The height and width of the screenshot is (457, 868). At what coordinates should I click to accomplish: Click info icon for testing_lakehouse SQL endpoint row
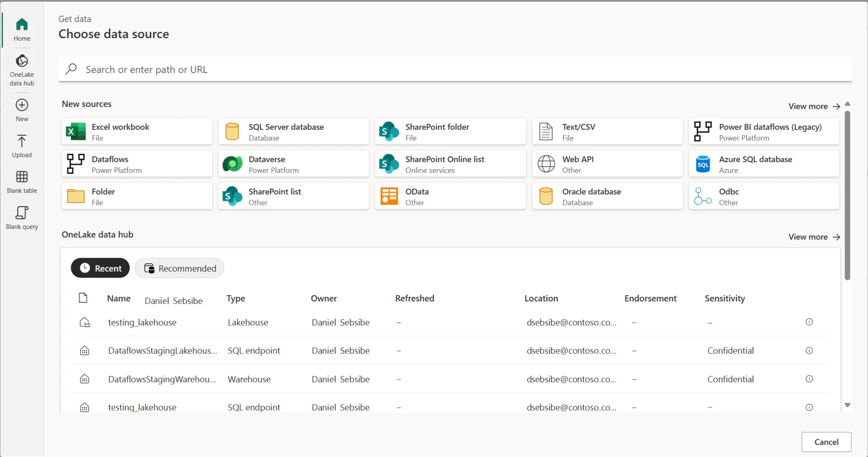point(809,407)
